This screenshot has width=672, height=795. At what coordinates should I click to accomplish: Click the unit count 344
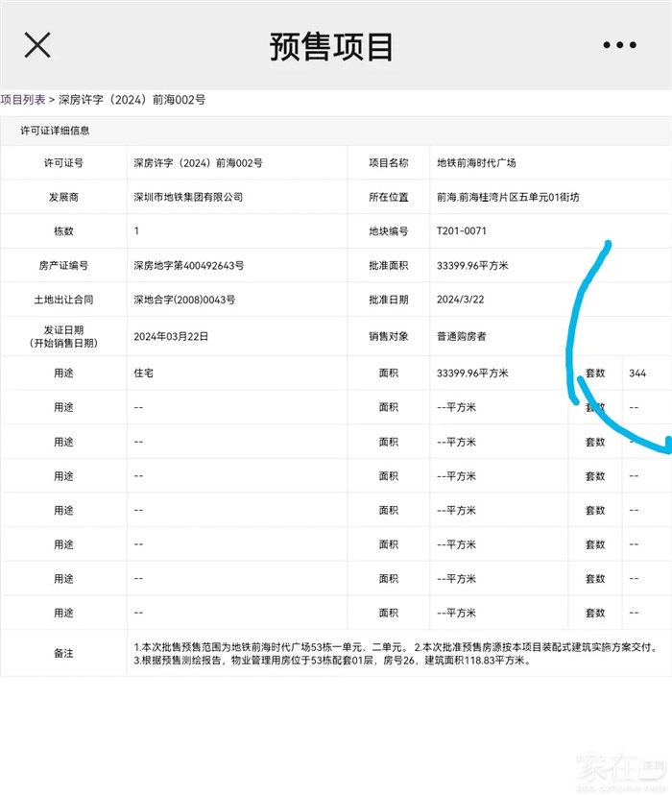[637, 373]
